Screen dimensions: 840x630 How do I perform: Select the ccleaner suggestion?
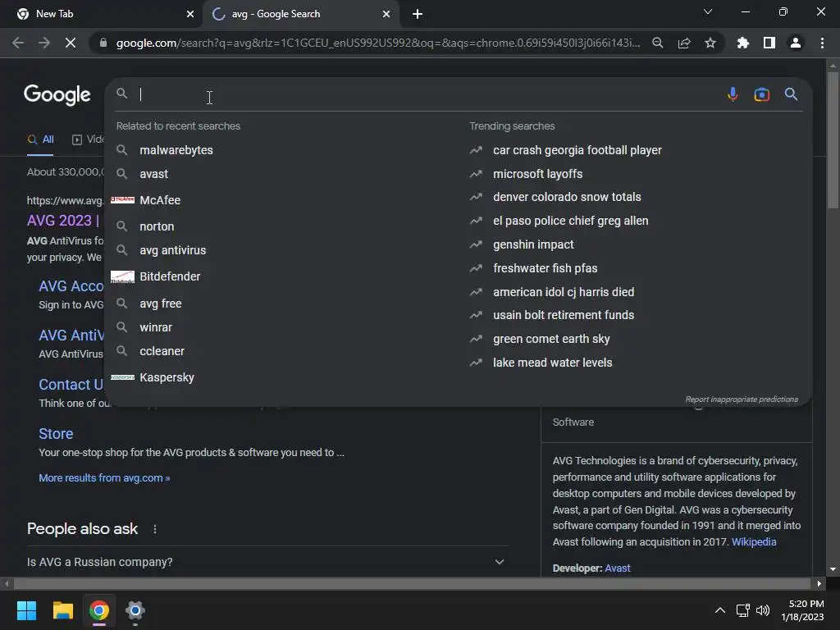[162, 351]
